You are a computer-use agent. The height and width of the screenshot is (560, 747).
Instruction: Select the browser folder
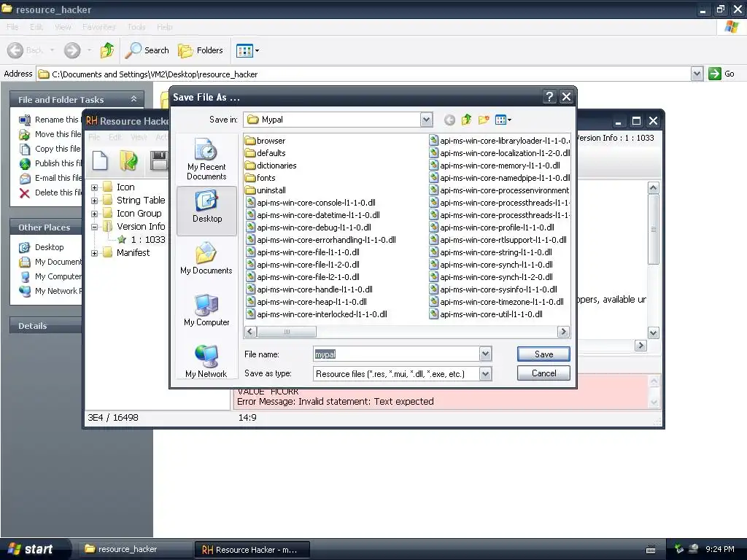(266, 141)
